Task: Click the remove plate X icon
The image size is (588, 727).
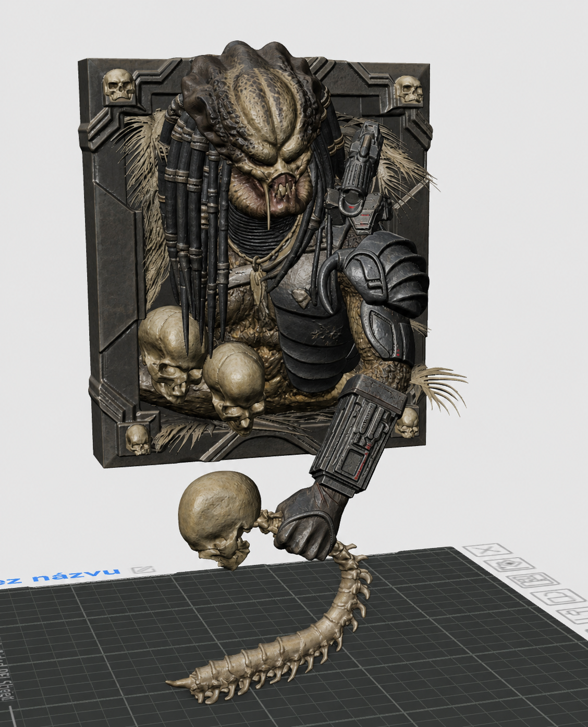Action: coord(488,550)
